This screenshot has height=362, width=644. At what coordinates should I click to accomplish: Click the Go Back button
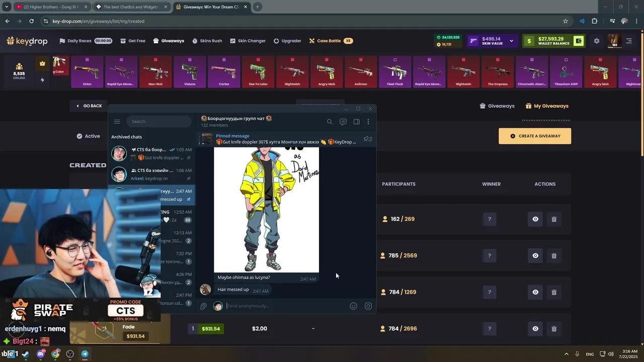coord(89,106)
